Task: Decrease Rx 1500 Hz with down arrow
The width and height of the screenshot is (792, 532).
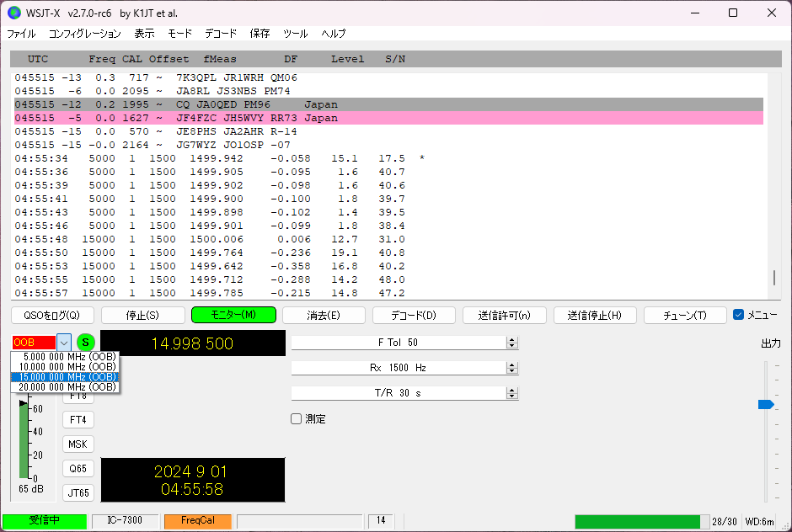Action: [512, 371]
